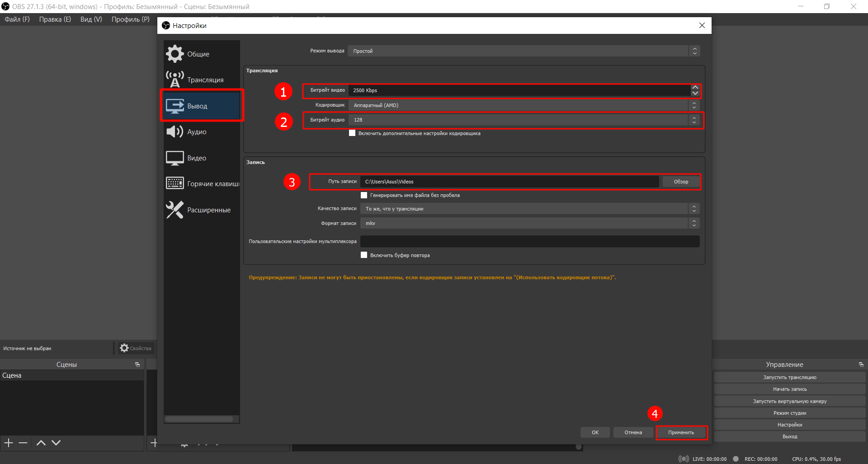Select the Видео monitor icon
This screenshot has height=464, width=868.
tap(175, 158)
